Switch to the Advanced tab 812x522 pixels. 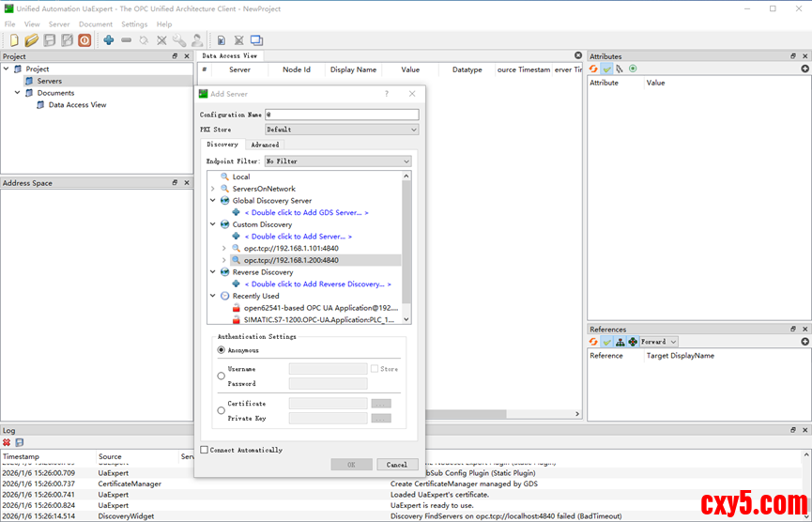265,145
